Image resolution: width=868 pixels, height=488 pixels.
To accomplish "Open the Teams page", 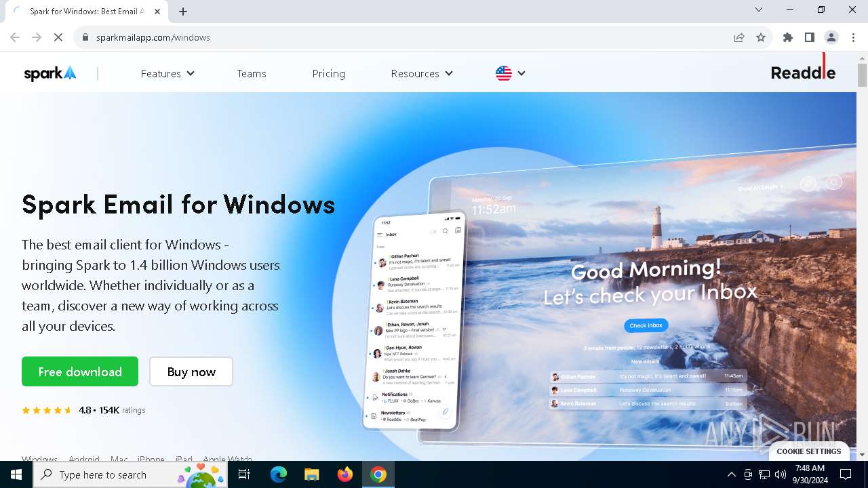I will click(252, 73).
